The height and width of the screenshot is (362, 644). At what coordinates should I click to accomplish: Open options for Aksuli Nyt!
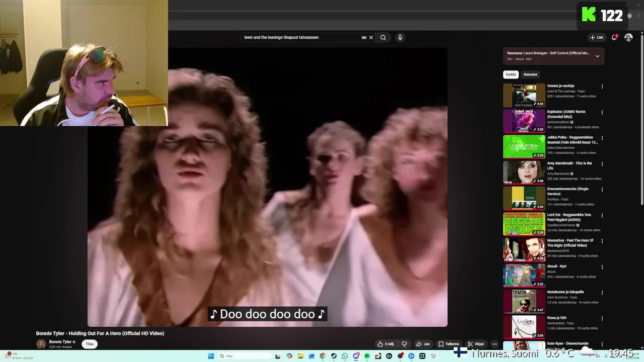point(602,267)
